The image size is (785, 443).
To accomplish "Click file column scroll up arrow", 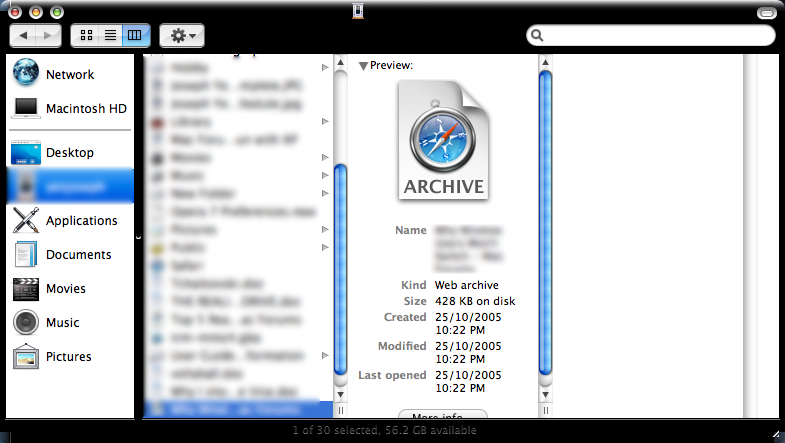I will [340, 63].
